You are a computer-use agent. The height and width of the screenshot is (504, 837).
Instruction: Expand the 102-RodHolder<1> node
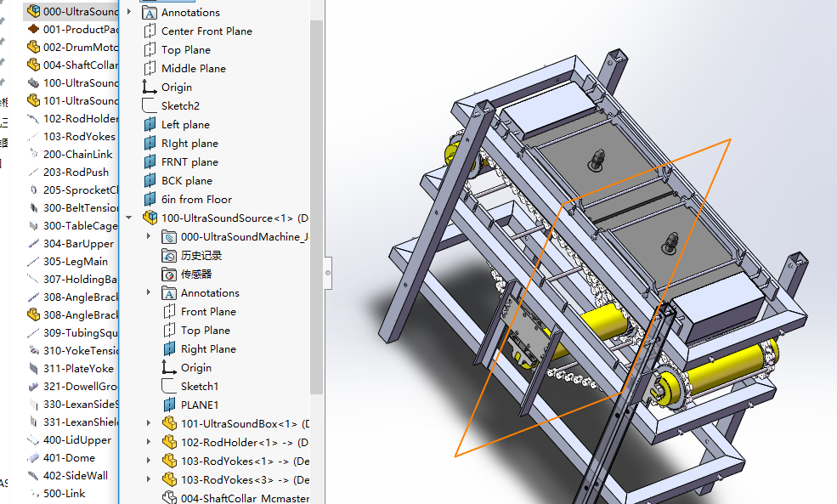[x=149, y=442]
